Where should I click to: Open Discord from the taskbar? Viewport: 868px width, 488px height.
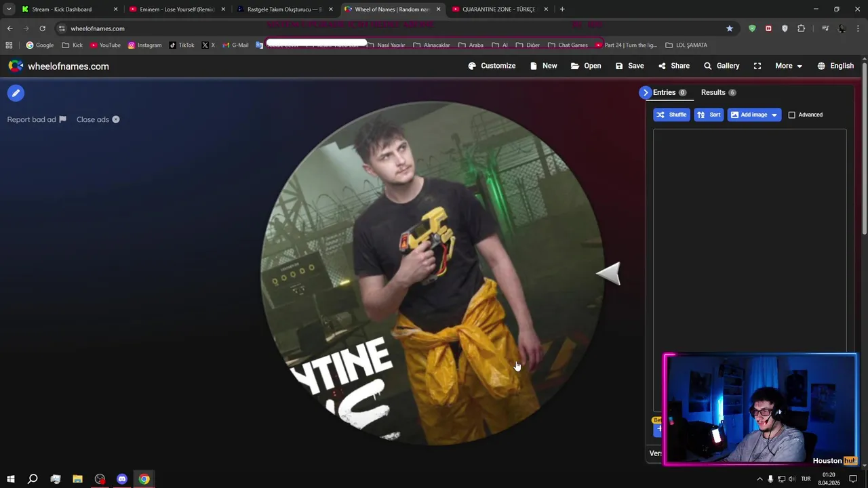click(122, 479)
